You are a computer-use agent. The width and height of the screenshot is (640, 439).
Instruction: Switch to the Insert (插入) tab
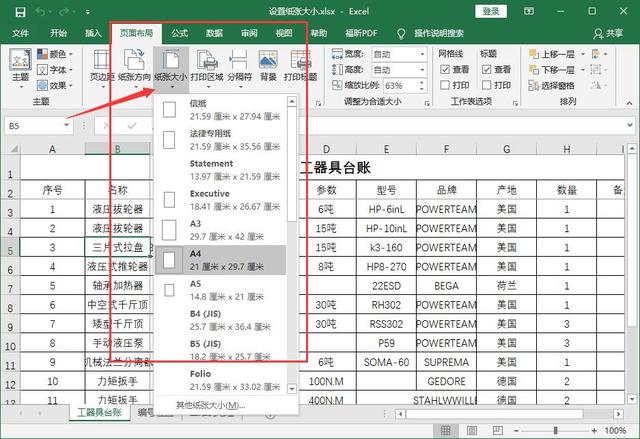[x=93, y=33]
